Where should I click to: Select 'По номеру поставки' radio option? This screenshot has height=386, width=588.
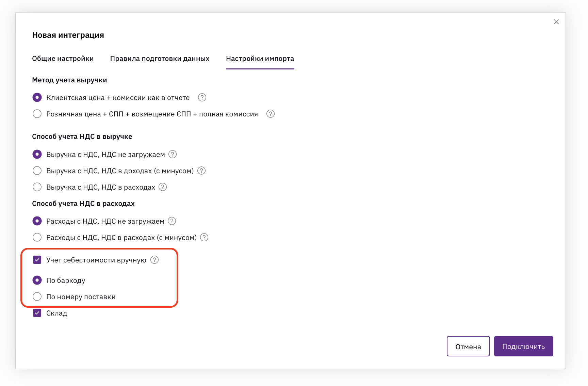(x=37, y=297)
